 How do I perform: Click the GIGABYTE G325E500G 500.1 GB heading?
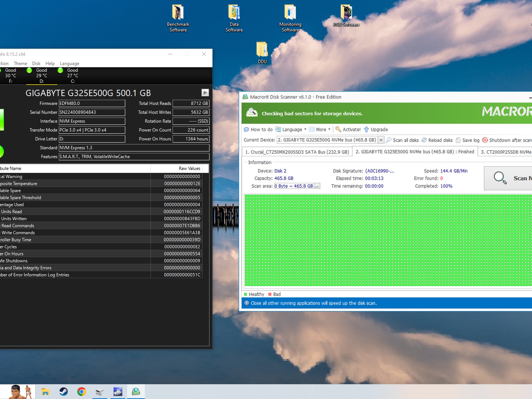point(88,93)
